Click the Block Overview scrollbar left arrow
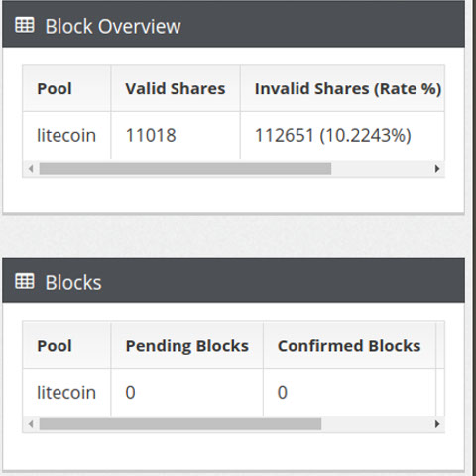Screen dimensions: 476x476 (x=31, y=169)
